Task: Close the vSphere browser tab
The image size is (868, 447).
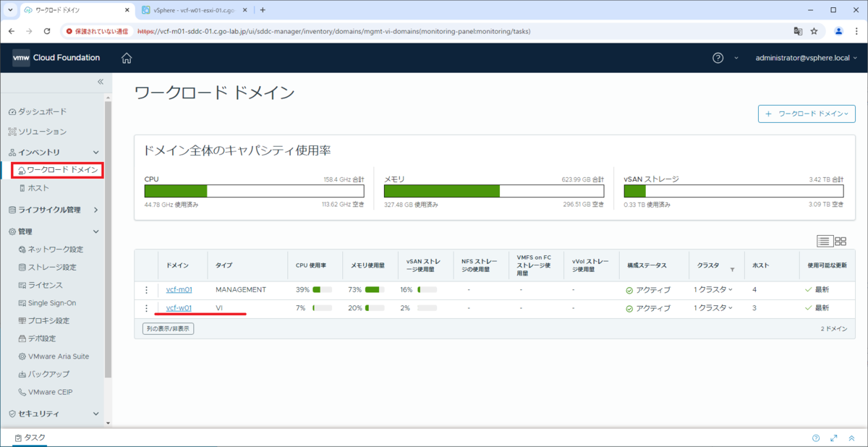Action: [246, 10]
